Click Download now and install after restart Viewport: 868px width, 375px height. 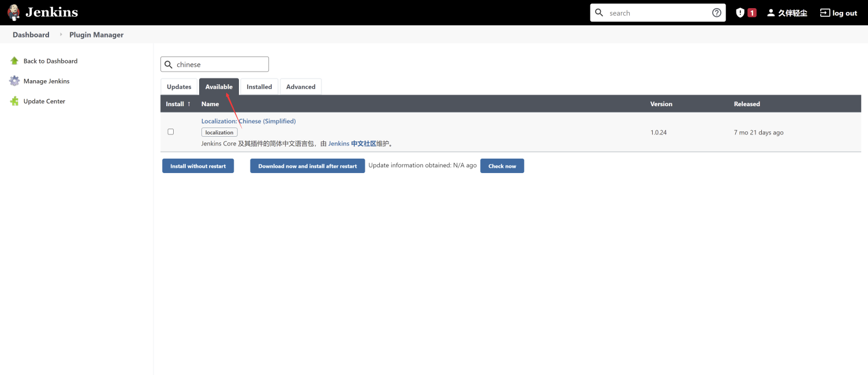pos(308,166)
